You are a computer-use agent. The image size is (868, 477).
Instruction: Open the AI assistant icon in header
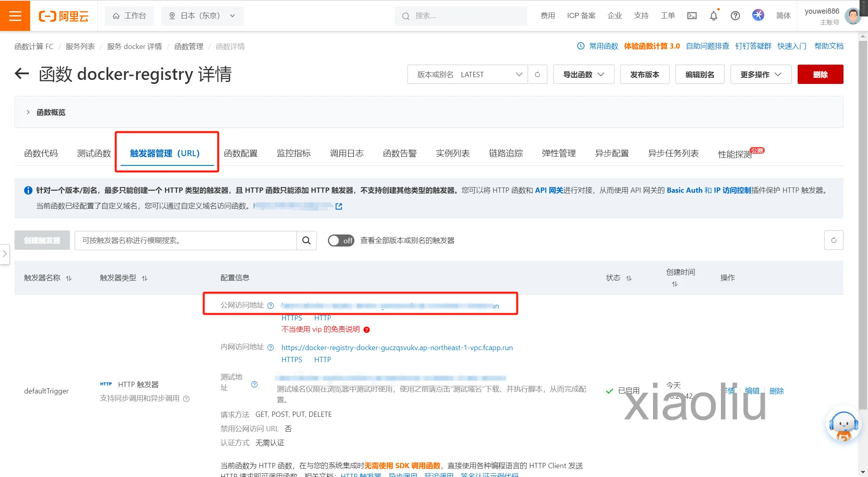pyautogui.click(x=758, y=15)
